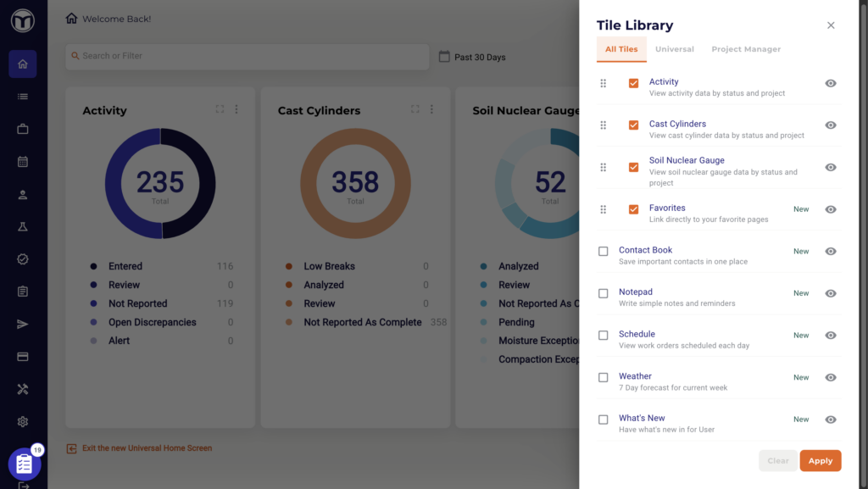Open the Cast Cylinders three-dot menu
This screenshot has width=868, height=489.
coord(431,109)
